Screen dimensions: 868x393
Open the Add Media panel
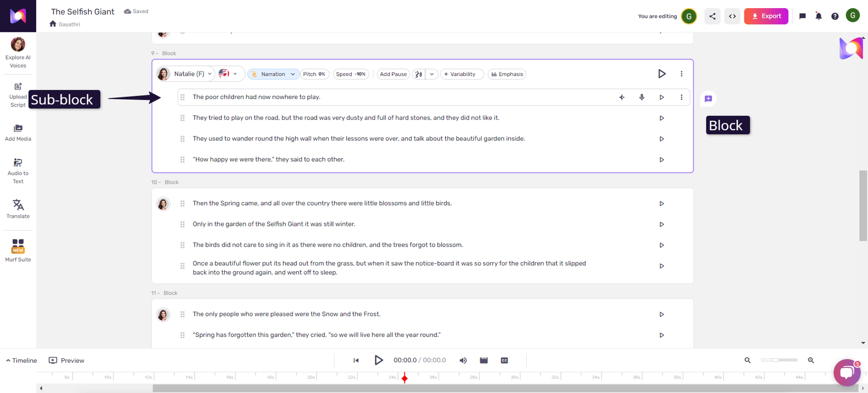click(x=18, y=133)
